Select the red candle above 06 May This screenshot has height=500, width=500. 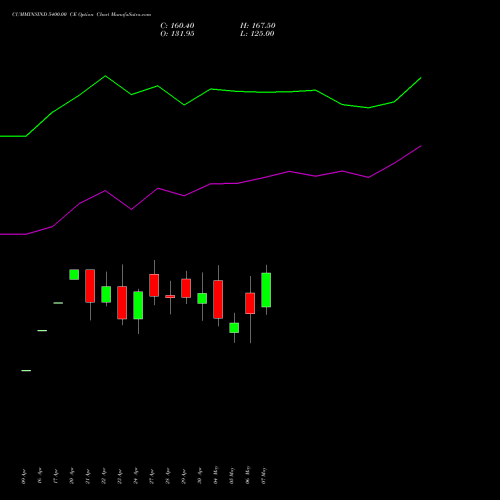coord(250,303)
